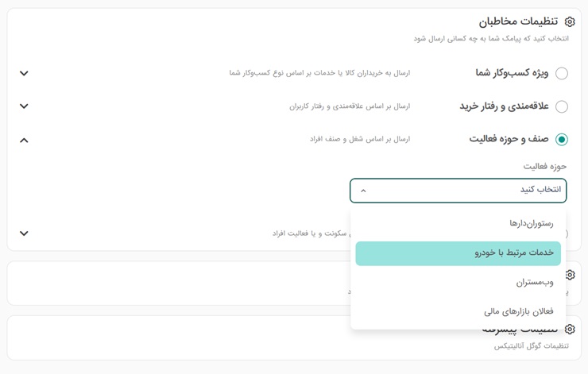Expand the row chevron next to سکونت و یا فعالیت افراد
The image size is (588, 374).
point(24,233)
